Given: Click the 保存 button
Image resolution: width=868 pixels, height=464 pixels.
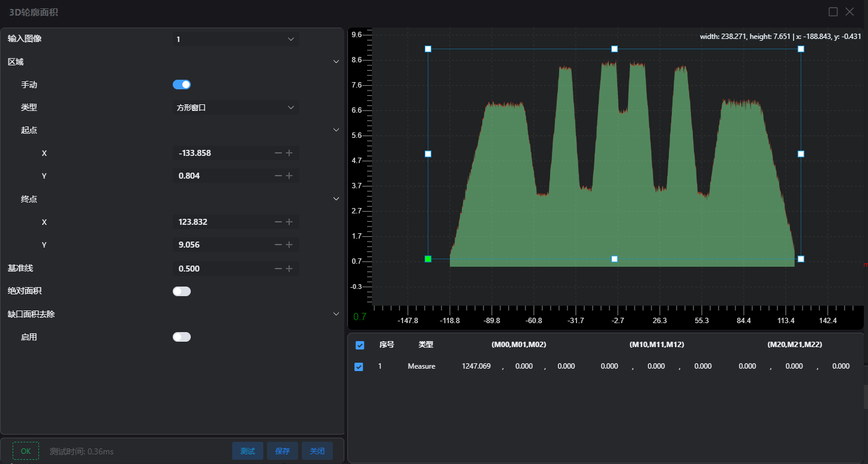Looking at the screenshot, I should click(x=283, y=451).
